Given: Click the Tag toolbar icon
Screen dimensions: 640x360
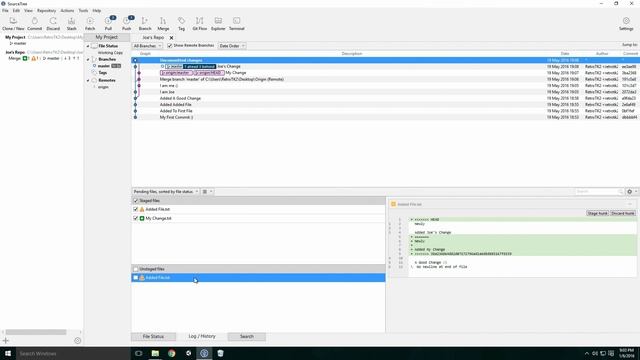Looking at the screenshot, I should tap(181, 24).
